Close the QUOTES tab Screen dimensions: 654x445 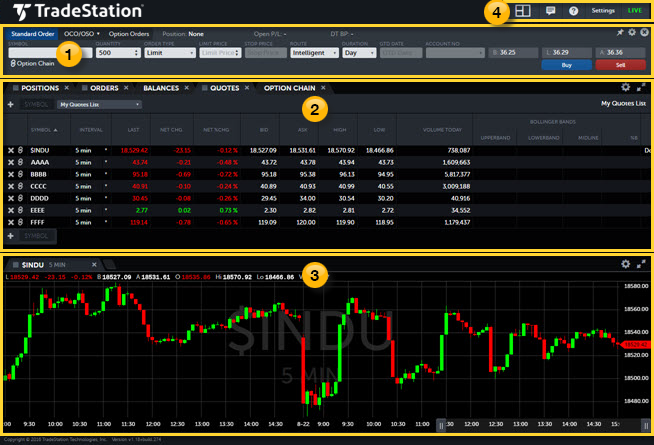point(247,88)
